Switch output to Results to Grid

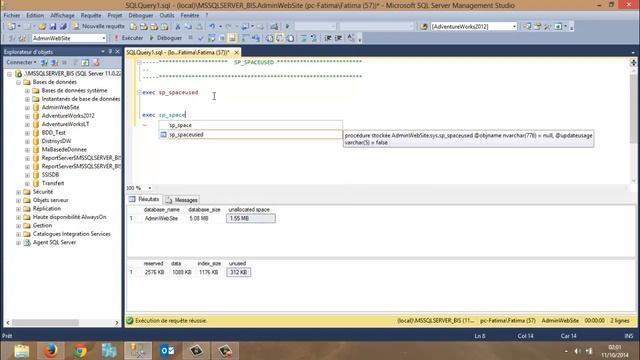(280, 38)
